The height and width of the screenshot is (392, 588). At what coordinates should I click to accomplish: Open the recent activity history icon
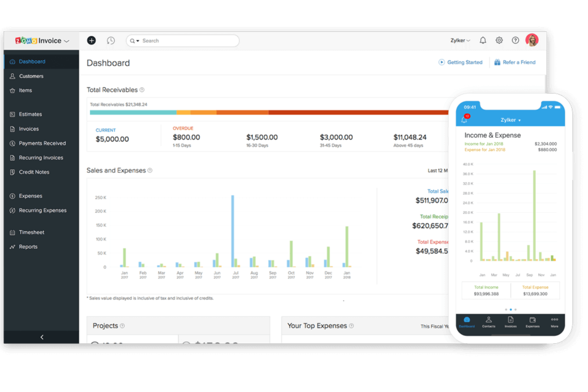point(111,41)
